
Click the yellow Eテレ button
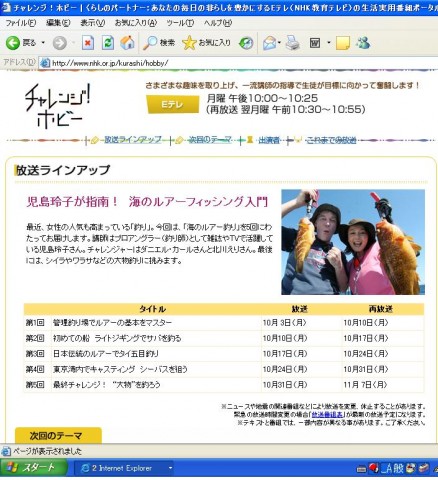click(x=173, y=104)
